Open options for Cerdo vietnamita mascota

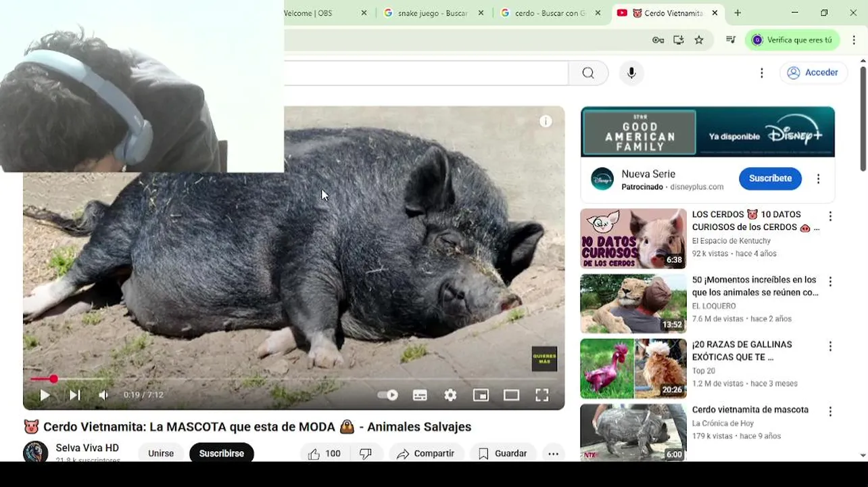pos(830,411)
